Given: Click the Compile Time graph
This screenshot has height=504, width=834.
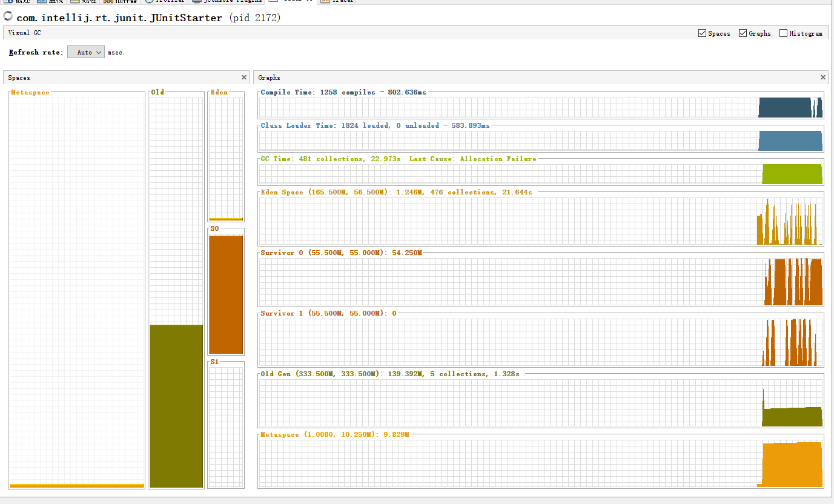Looking at the screenshot, I should (x=541, y=107).
